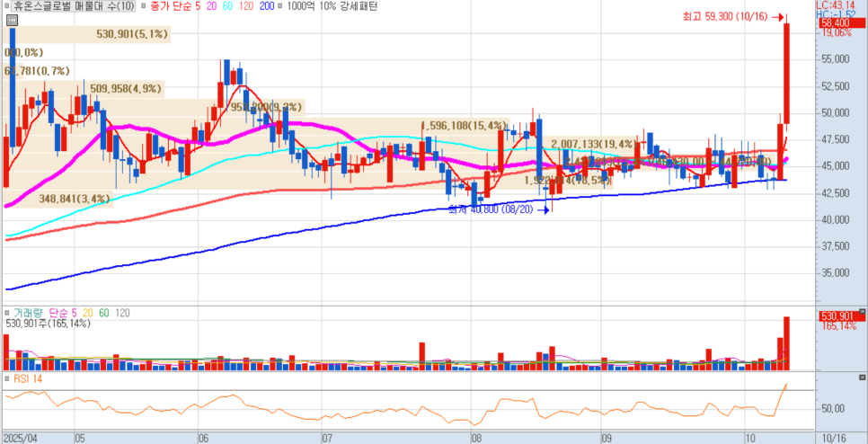This screenshot has width=868, height=444.
Task: Toggle the square marker before 1000억 10% 강세패턴
Action: point(279,6)
